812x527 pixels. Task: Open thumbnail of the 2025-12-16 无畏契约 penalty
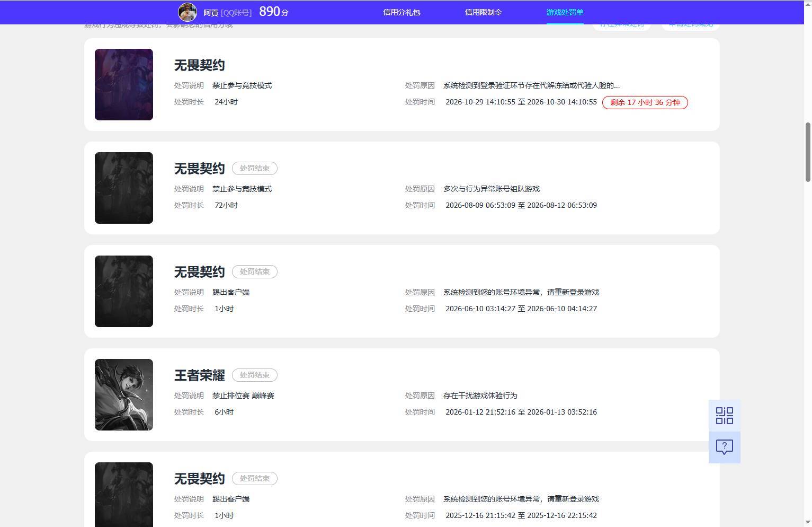pyautogui.click(x=124, y=495)
